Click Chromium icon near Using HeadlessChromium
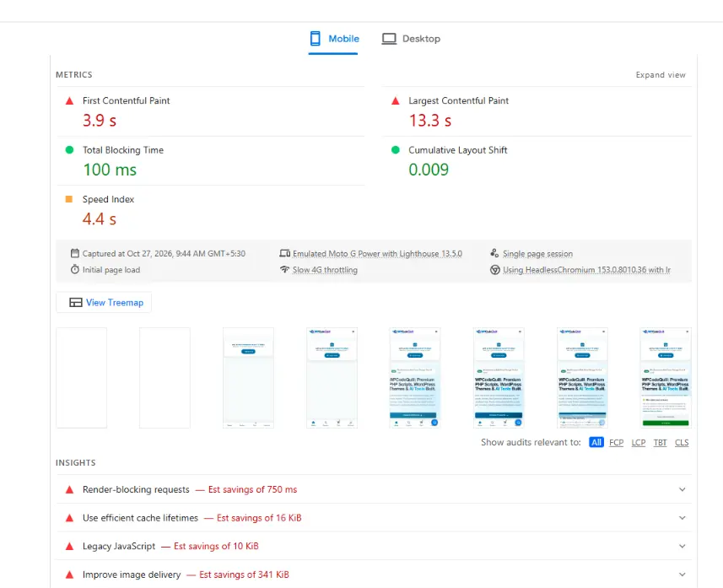The height and width of the screenshot is (588, 723). pos(494,270)
